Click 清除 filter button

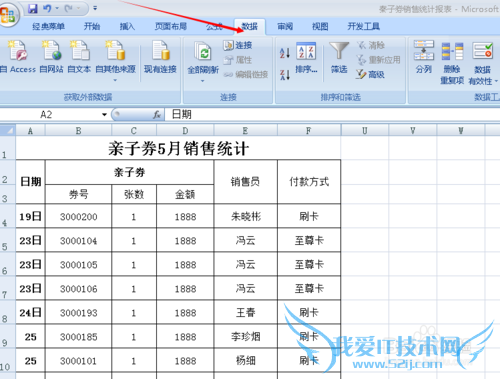[371, 45]
